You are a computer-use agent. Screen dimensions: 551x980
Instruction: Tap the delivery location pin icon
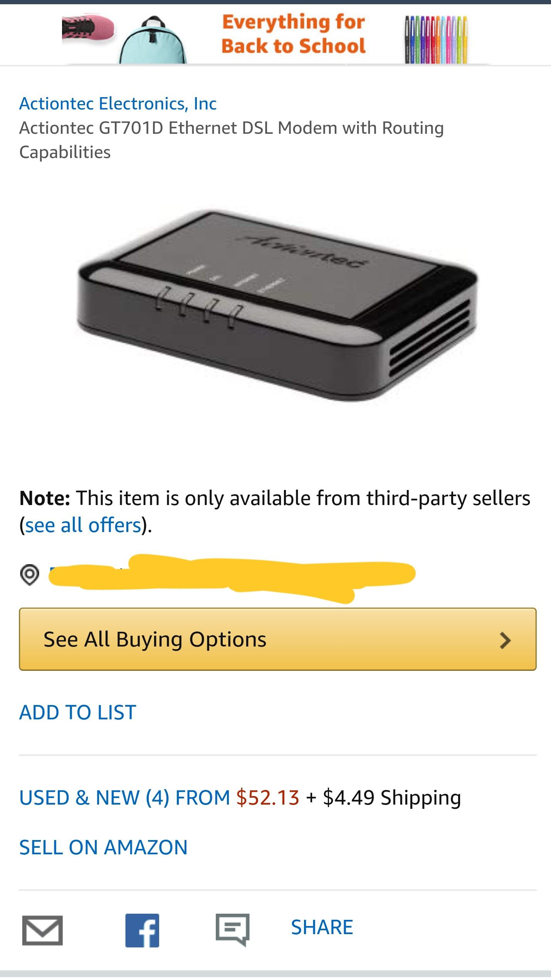coord(30,574)
